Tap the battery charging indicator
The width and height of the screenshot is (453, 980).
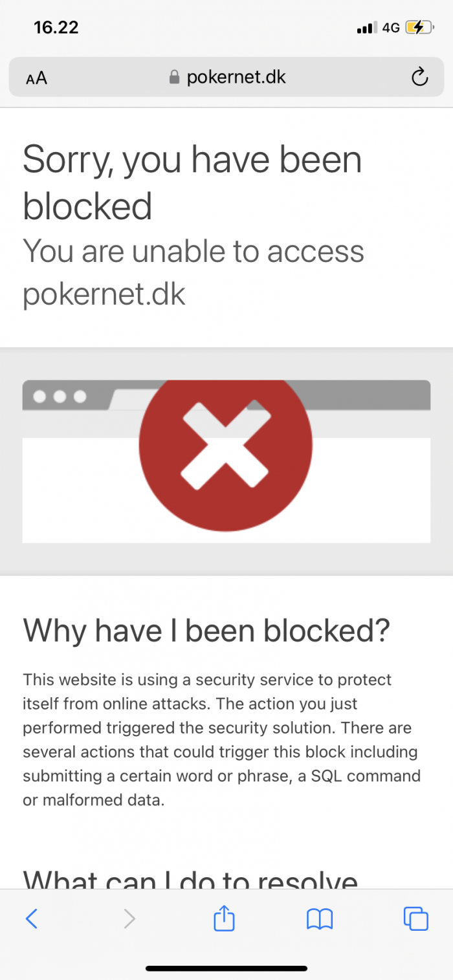(x=419, y=28)
